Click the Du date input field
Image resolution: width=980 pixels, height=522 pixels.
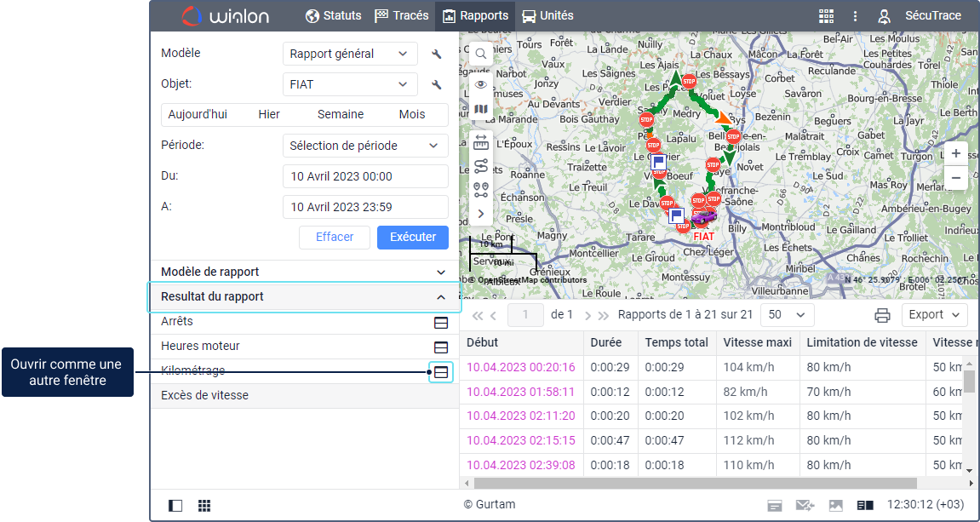coord(365,177)
